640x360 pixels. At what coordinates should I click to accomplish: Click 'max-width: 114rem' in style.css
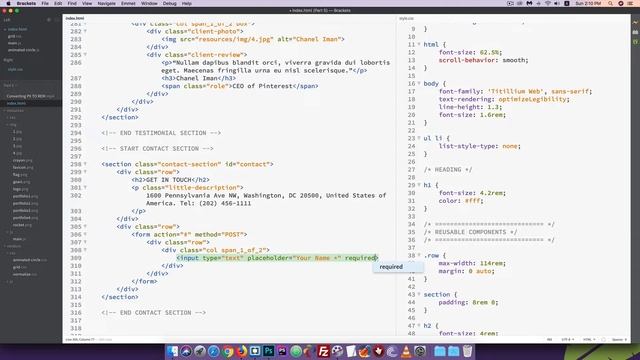tap(472, 263)
